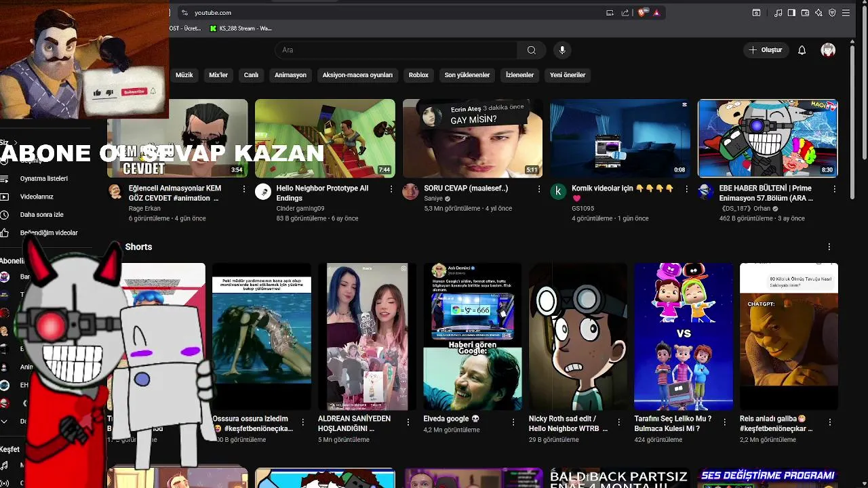Screen dimensions: 868x488
Task: Select the Son yüklenenler chip
Action: [x=467, y=75]
